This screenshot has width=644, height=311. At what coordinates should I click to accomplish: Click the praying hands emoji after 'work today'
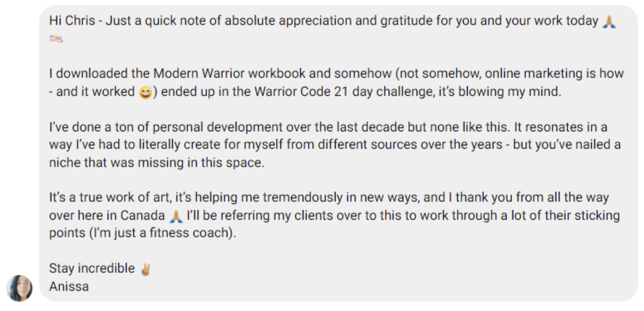point(609,22)
